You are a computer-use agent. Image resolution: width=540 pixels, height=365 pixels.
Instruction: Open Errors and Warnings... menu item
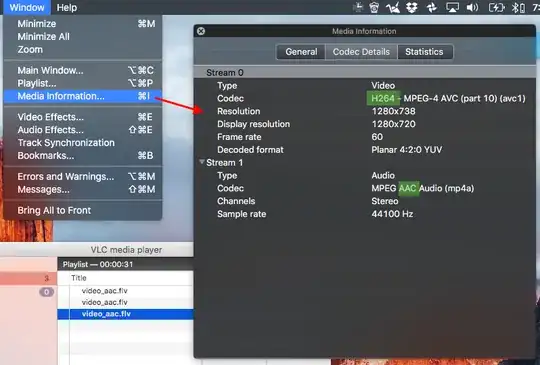coord(83,176)
